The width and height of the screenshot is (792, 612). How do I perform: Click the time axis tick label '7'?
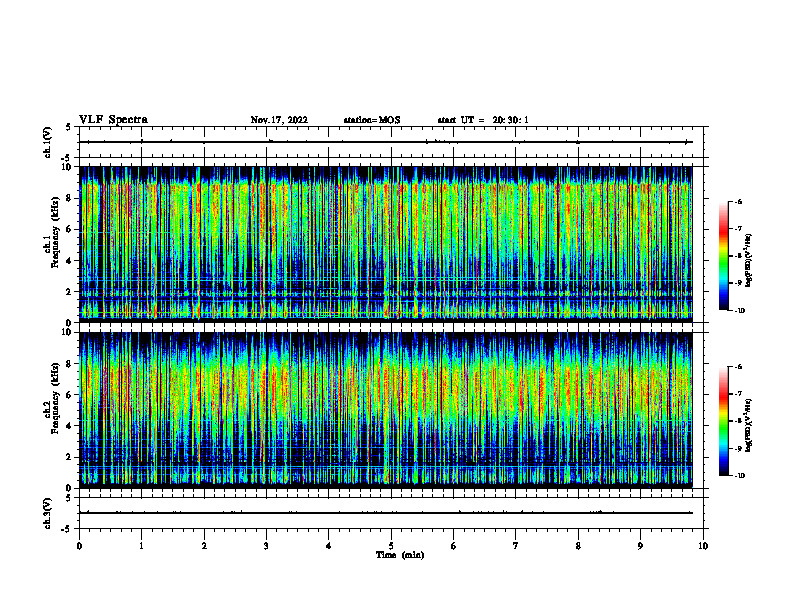pyautogui.click(x=516, y=546)
